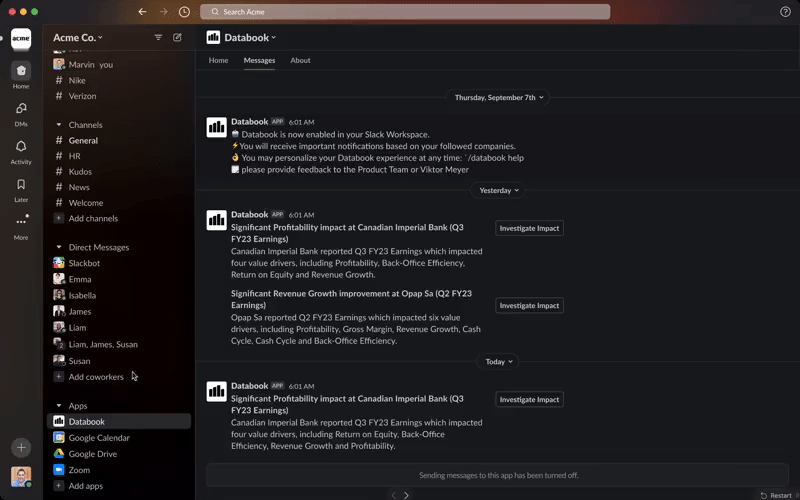800x500 pixels.
Task: Click the Acme workspace logo
Action: pos(21,39)
